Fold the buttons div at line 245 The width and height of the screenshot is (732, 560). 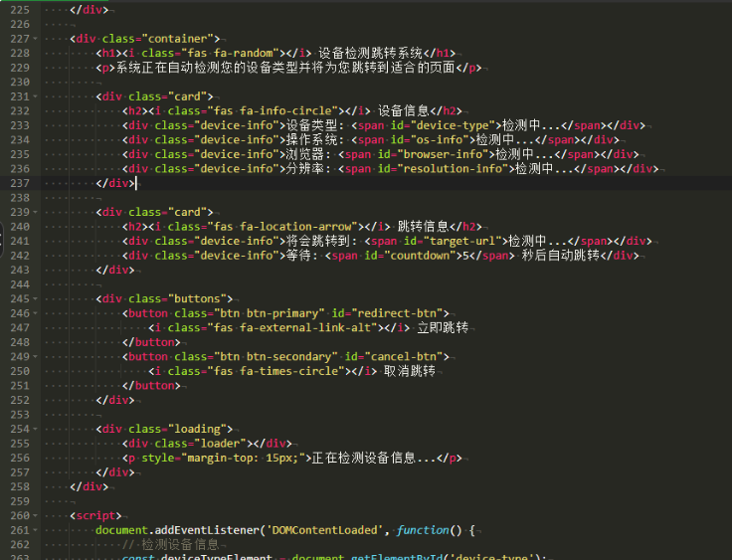point(36,299)
